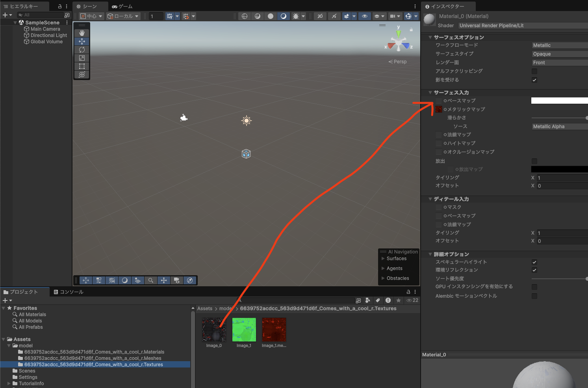
Task: Enable GPU インスタンシングを有効にする
Action: point(534,287)
